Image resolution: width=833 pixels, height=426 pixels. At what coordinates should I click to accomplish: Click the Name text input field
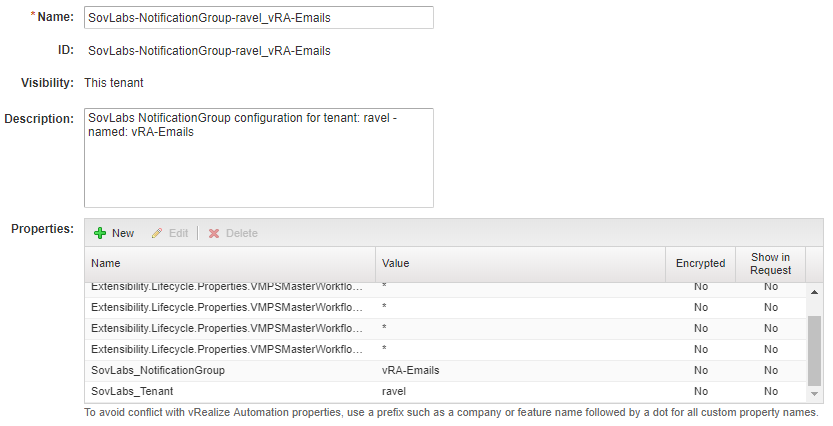click(x=259, y=18)
